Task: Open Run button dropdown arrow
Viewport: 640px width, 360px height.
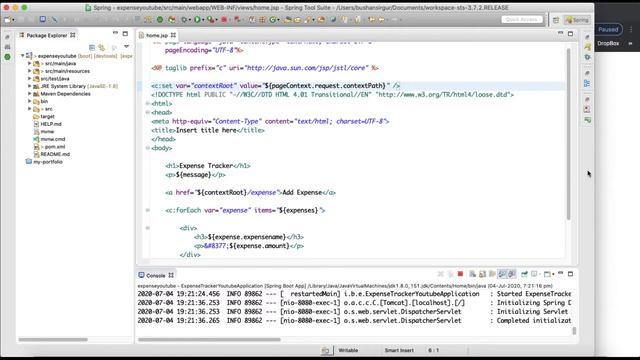Action: click(203, 20)
